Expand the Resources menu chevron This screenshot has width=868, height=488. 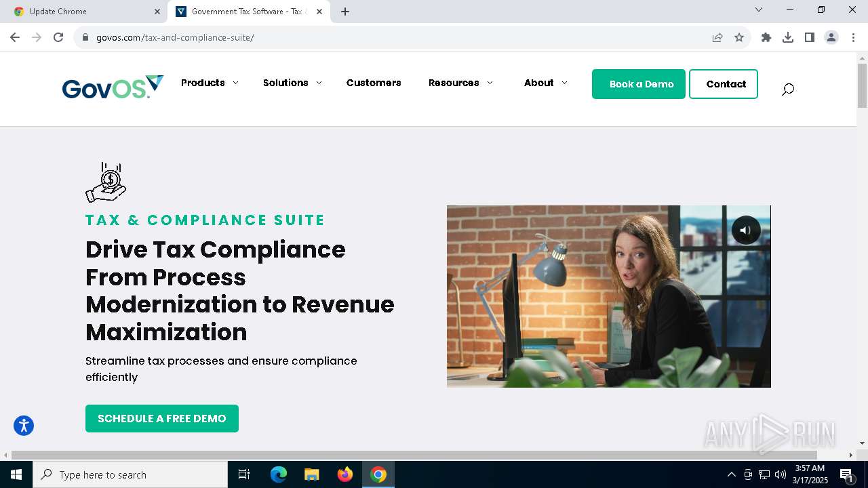(490, 83)
